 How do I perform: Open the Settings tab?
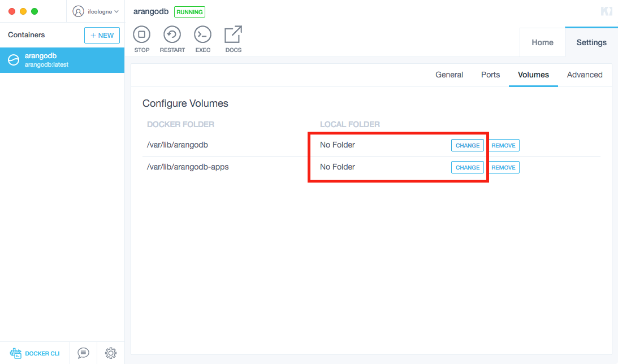coord(591,42)
